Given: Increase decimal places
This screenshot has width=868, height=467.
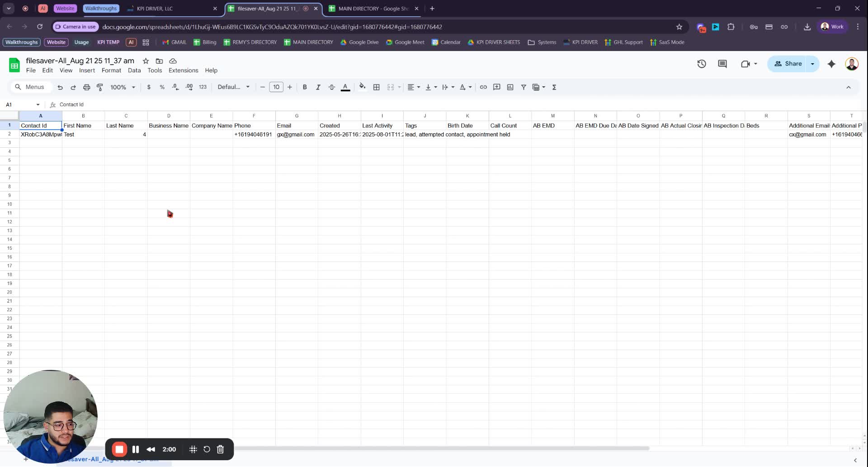Looking at the screenshot, I should pos(189,87).
